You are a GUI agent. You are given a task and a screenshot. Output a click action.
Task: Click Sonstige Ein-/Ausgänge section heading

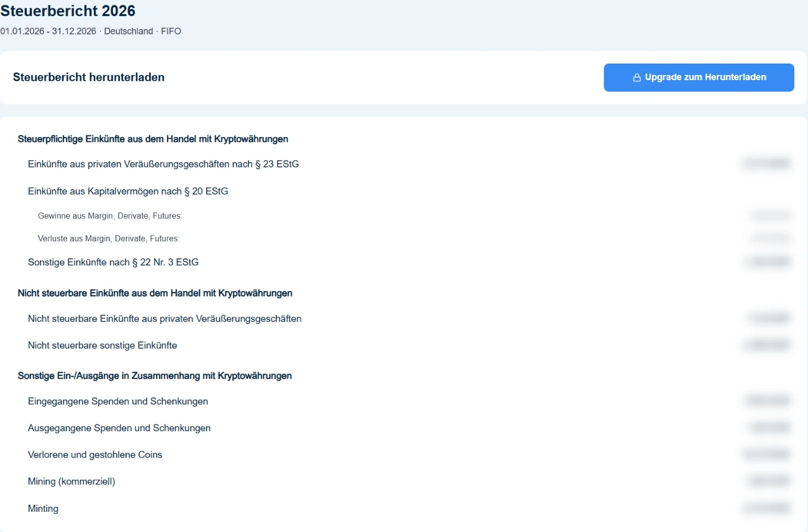click(155, 376)
